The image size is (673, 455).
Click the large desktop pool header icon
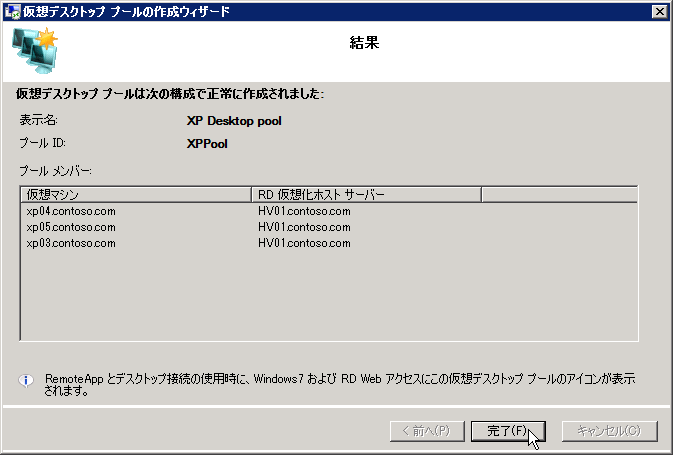point(36,50)
